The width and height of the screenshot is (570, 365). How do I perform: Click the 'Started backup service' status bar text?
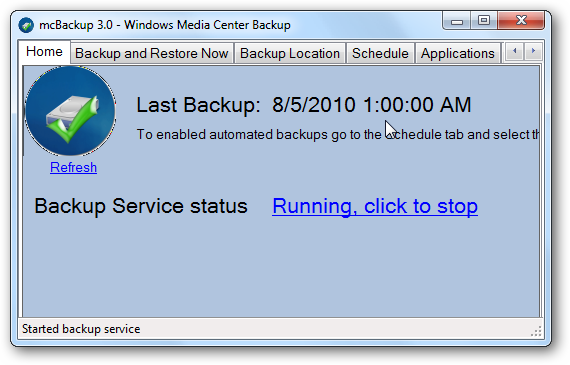point(81,329)
